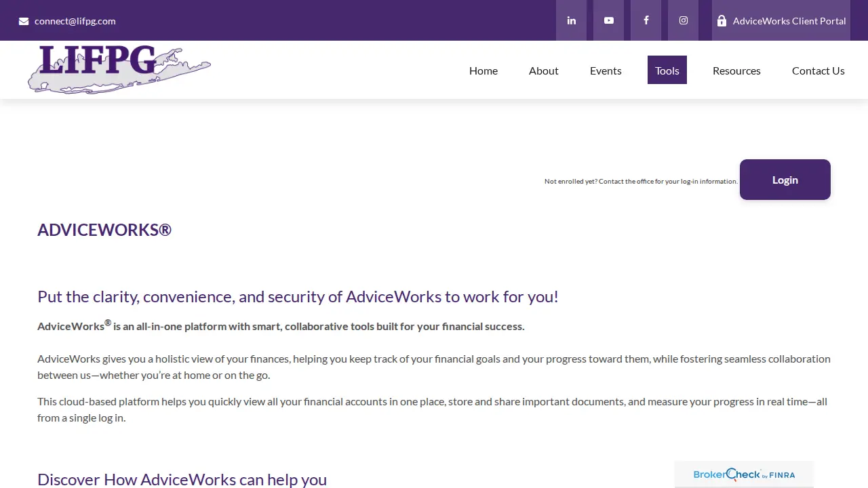868x488 pixels.
Task: Open the About menu item
Action: pyautogui.click(x=544, y=70)
